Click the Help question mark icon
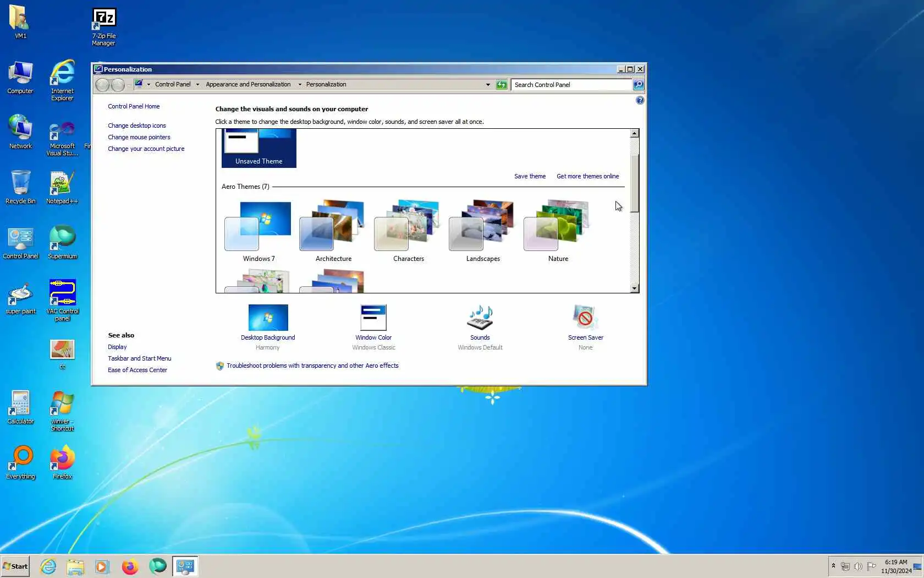924x578 pixels. [640, 100]
